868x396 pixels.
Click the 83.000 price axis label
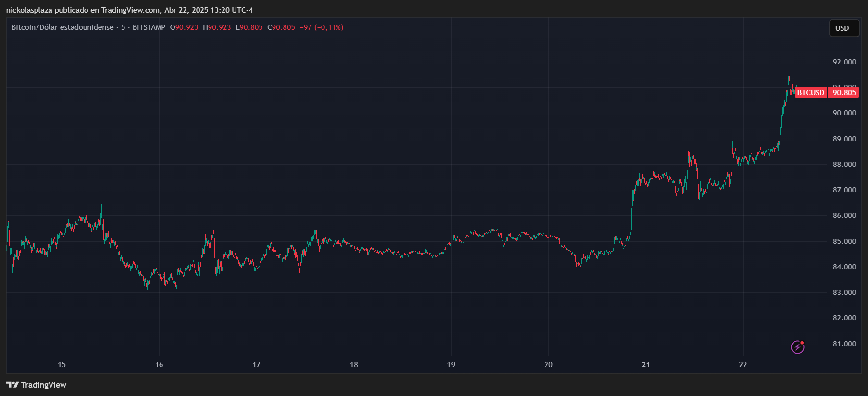click(x=844, y=292)
